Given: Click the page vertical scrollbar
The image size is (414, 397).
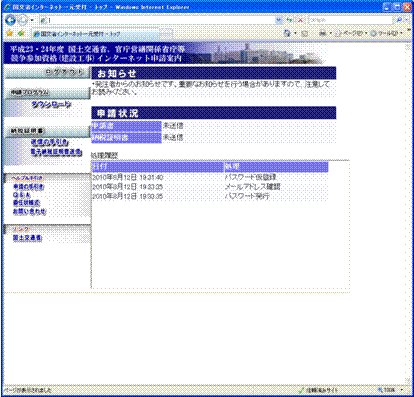Looking at the screenshot, I should [408, 213].
